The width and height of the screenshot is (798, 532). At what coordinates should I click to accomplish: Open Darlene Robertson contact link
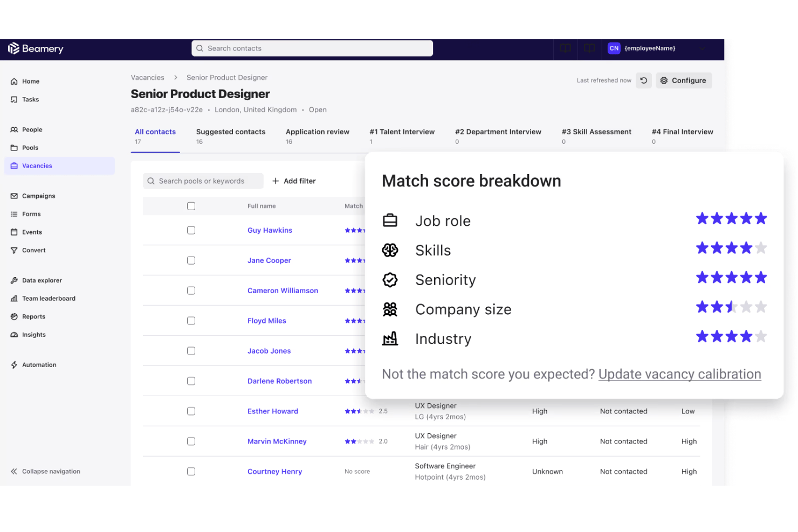point(279,382)
